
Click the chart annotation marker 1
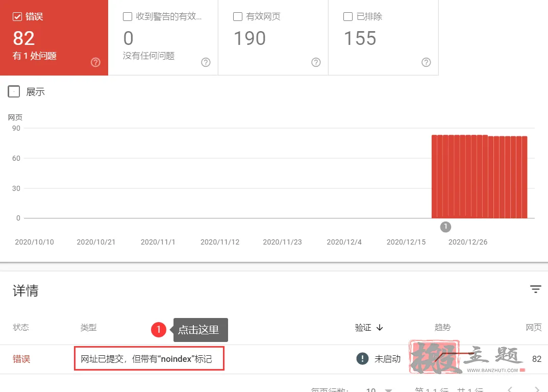coord(445,227)
